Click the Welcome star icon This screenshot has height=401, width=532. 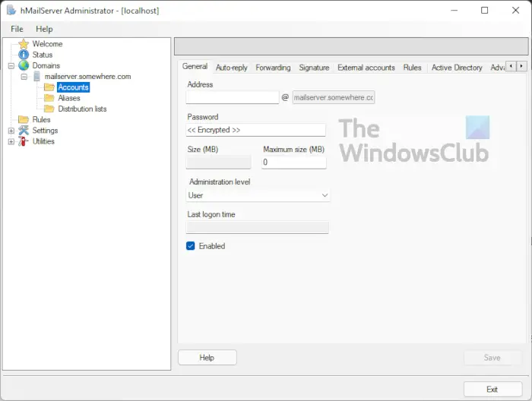(24, 44)
